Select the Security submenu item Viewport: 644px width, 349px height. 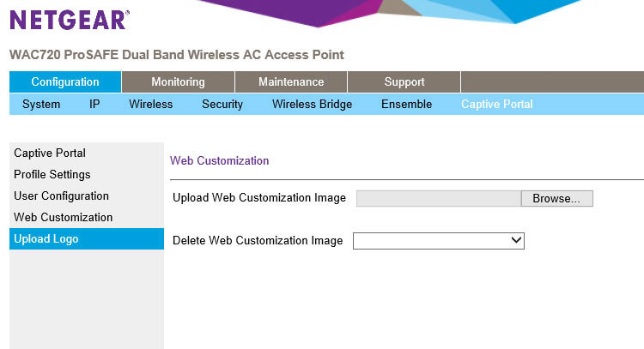click(x=222, y=104)
